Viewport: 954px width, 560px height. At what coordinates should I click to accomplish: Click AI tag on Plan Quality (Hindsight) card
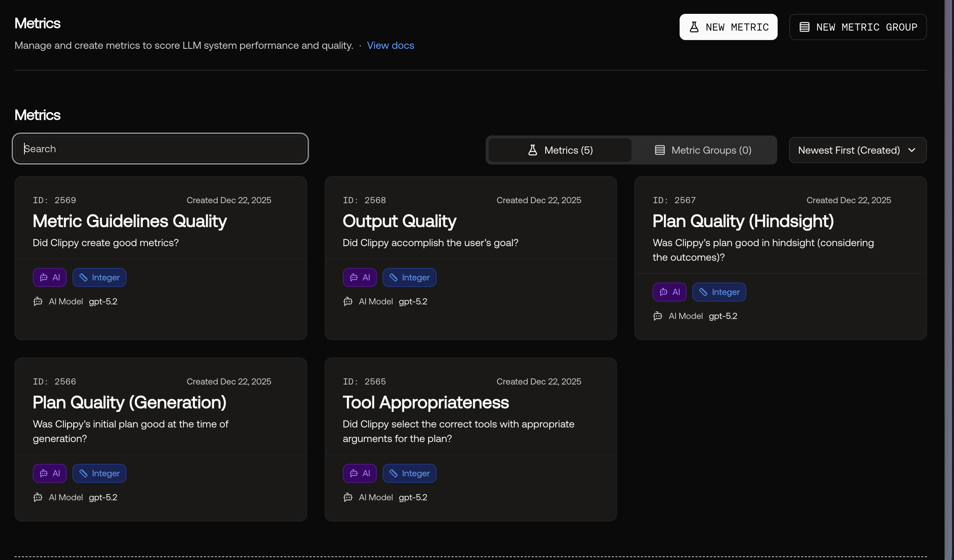(x=669, y=292)
